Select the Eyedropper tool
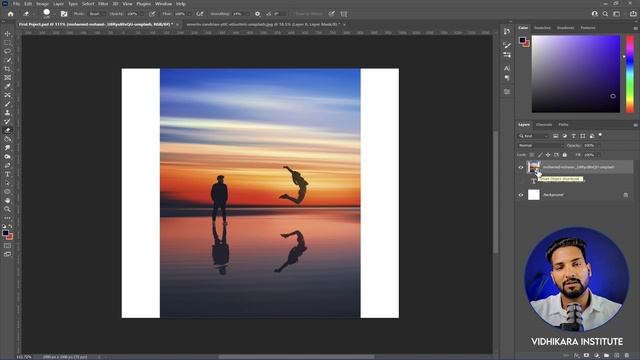This screenshot has height=360, width=640. tap(7, 86)
